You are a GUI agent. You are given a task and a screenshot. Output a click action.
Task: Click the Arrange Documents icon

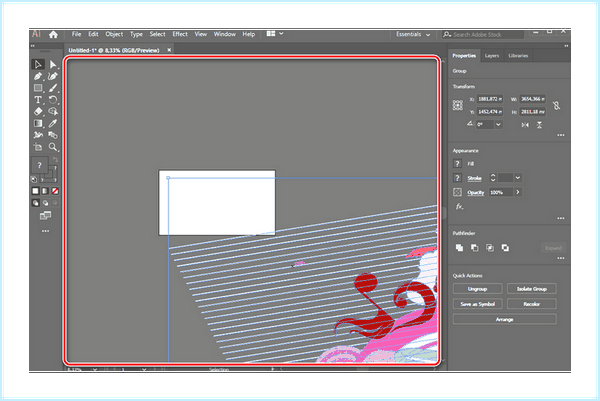271,34
